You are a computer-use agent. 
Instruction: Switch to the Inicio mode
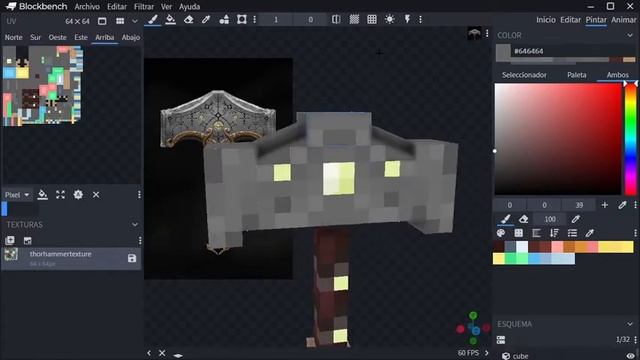[546, 20]
